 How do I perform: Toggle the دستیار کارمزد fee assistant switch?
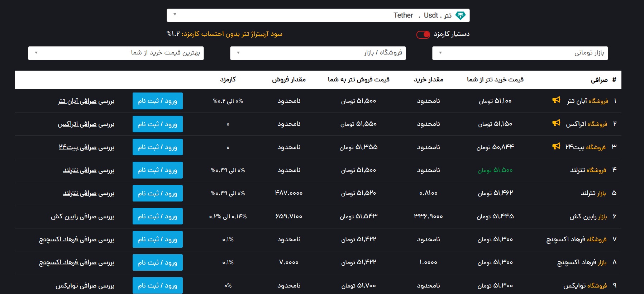(x=423, y=34)
